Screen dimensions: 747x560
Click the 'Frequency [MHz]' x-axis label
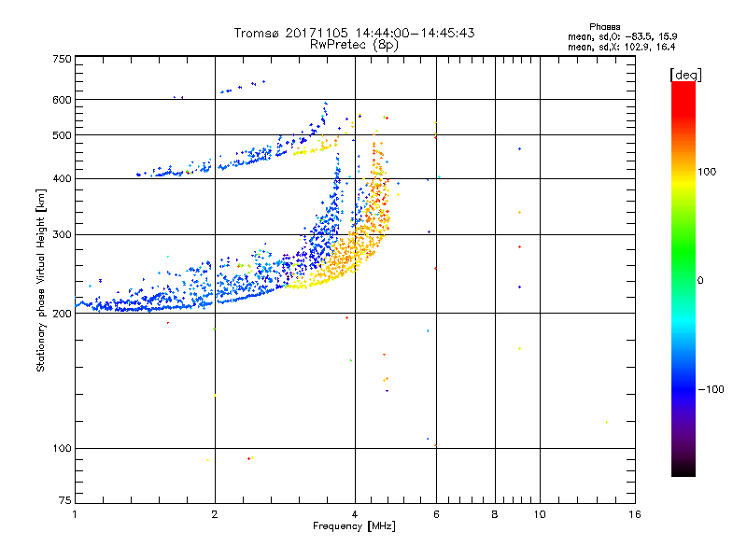pos(354,526)
